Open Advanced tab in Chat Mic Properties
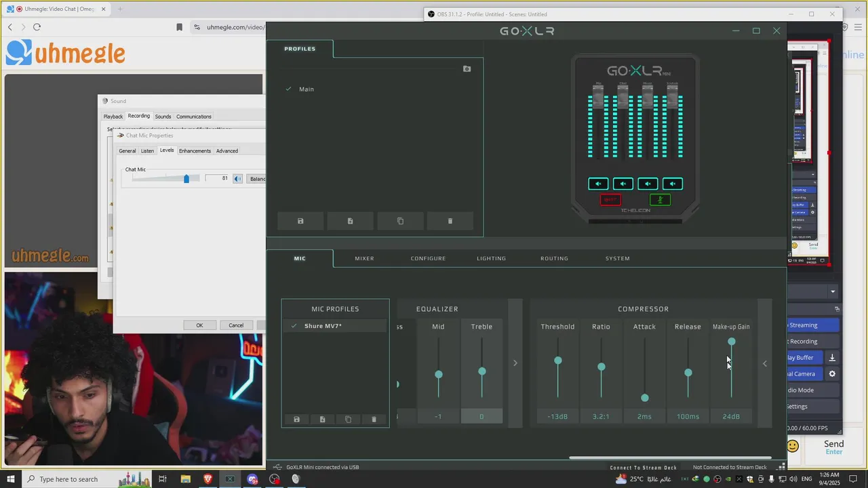 [x=226, y=150]
